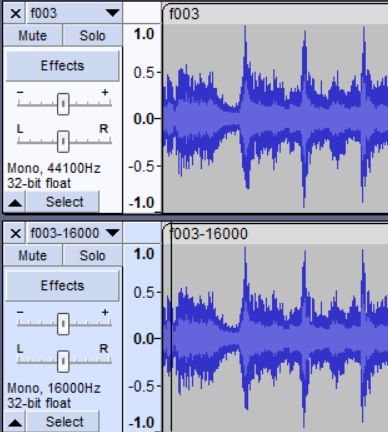
Task: Click the gain slider on the f003-16000 track
Action: click(63, 324)
